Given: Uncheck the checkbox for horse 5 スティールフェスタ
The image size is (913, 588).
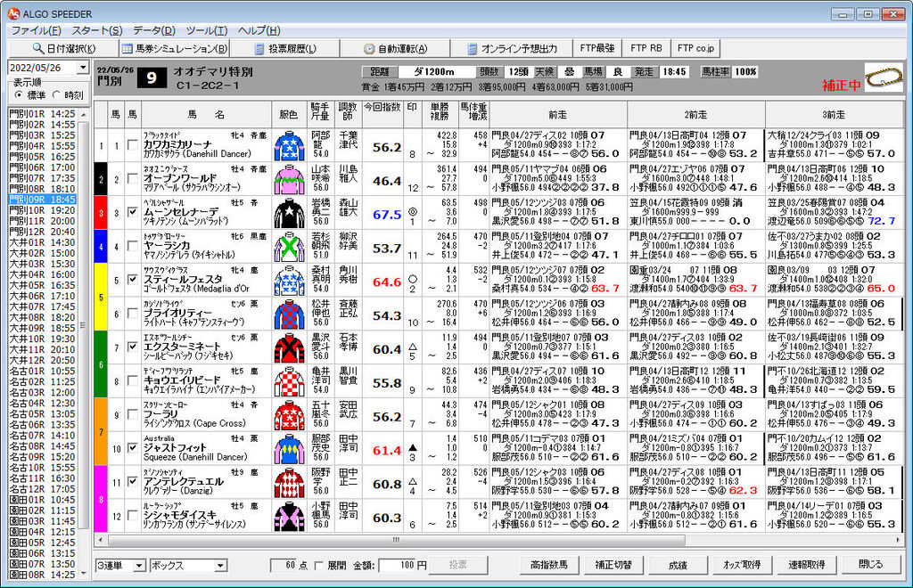Looking at the screenshot, I should [x=133, y=280].
